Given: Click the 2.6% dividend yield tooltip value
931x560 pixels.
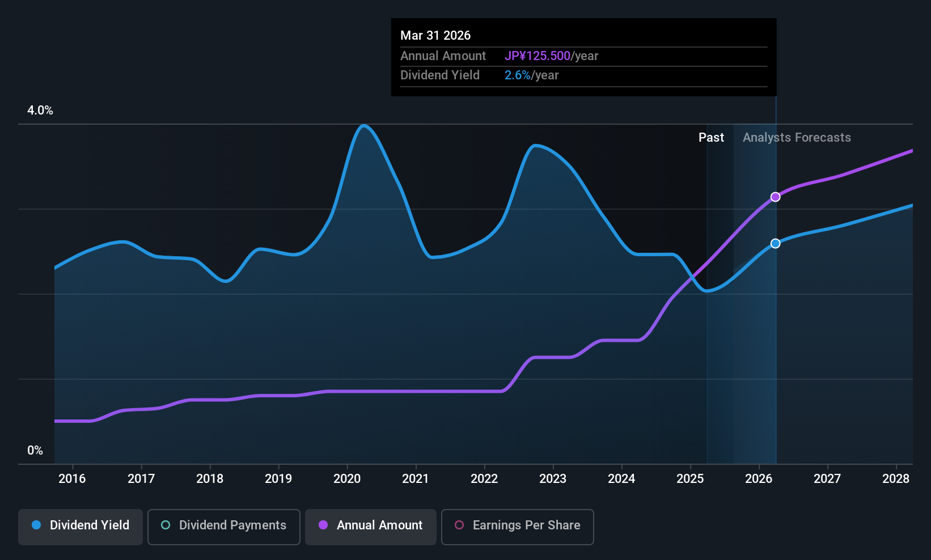Looking at the screenshot, I should tap(518, 75).
